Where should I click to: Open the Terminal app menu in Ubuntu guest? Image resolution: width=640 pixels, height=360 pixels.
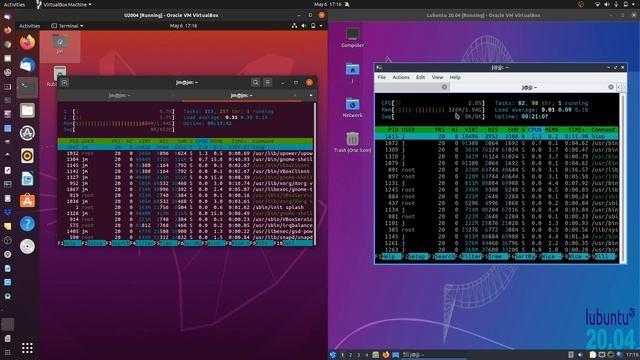click(x=67, y=26)
